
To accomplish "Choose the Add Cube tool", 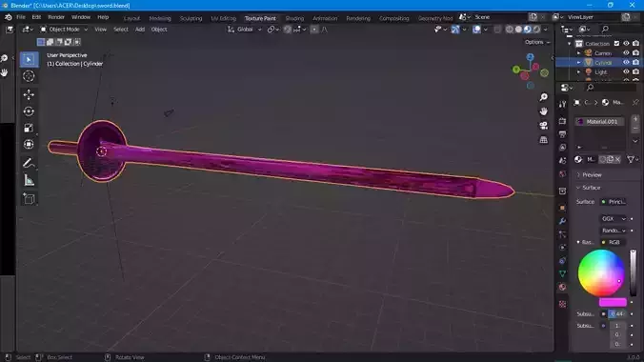I will point(29,199).
